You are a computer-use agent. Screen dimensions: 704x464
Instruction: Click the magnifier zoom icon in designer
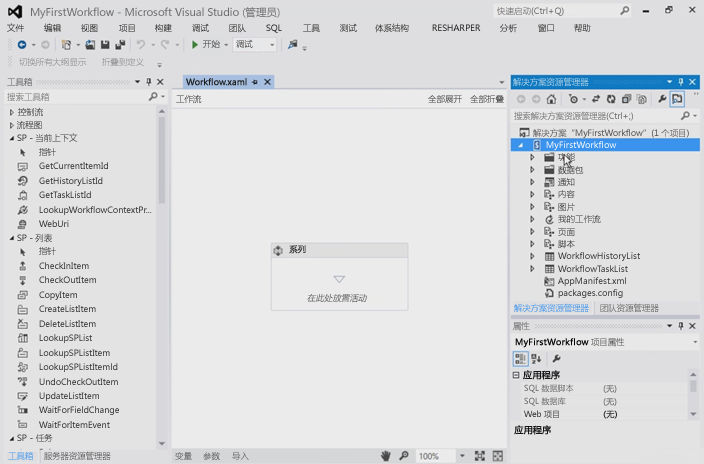tap(404, 456)
